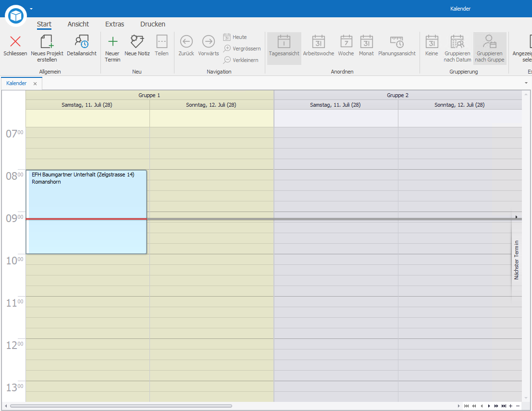Open the Ansicht ribbon tab

(x=78, y=24)
